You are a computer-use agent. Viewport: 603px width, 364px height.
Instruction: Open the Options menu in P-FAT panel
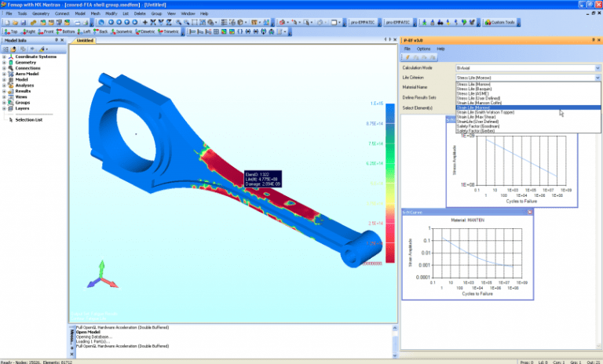coord(423,49)
